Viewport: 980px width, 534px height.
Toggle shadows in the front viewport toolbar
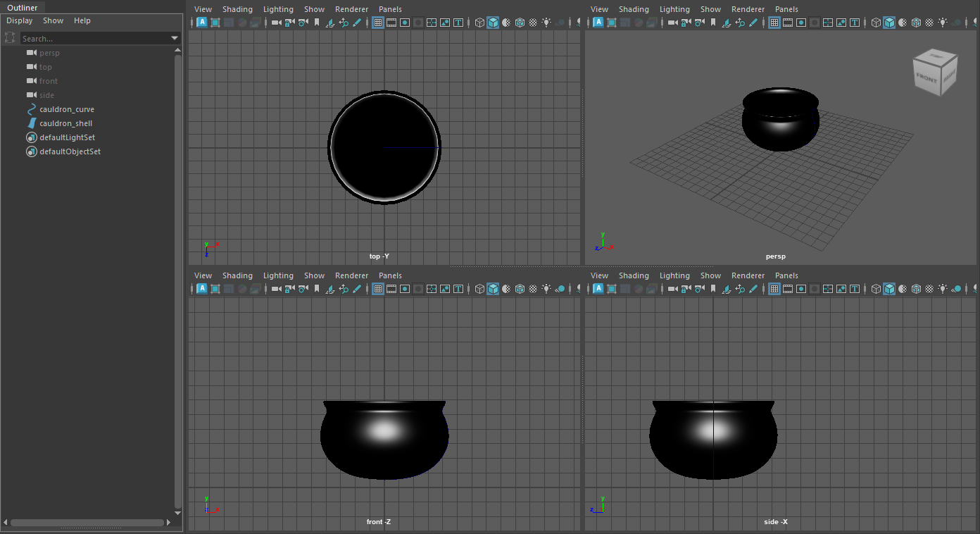(x=560, y=289)
